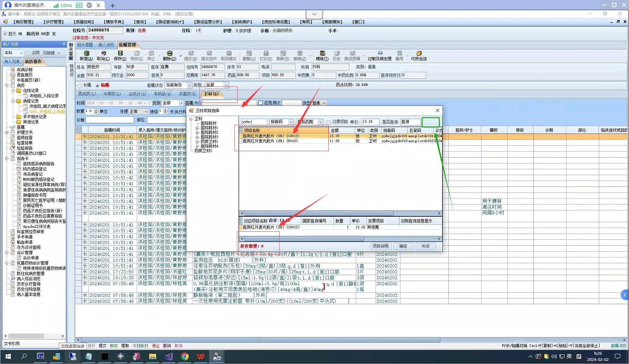
Task: Click the 核对 link in bottom bar
Action: pyautogui.click(x=114, y=346)
